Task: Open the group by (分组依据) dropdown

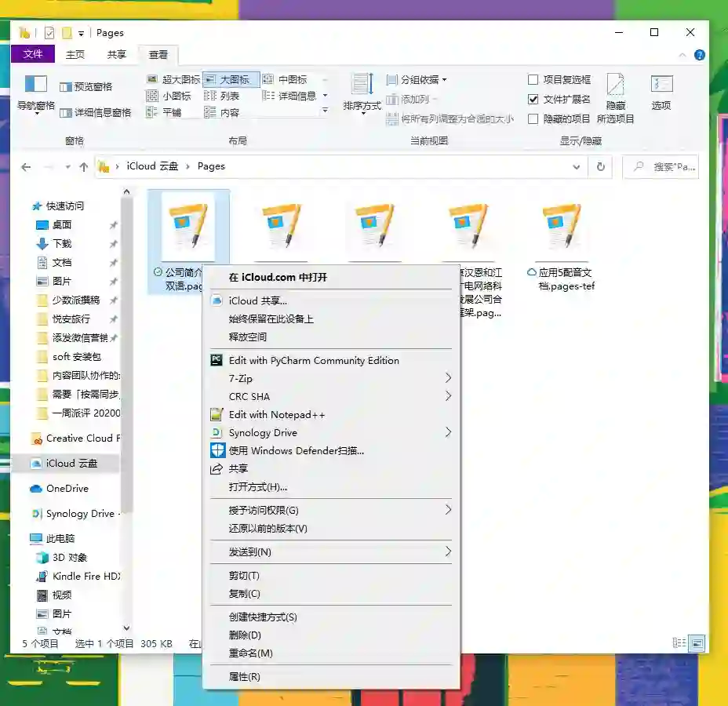Action: [416, 80]
